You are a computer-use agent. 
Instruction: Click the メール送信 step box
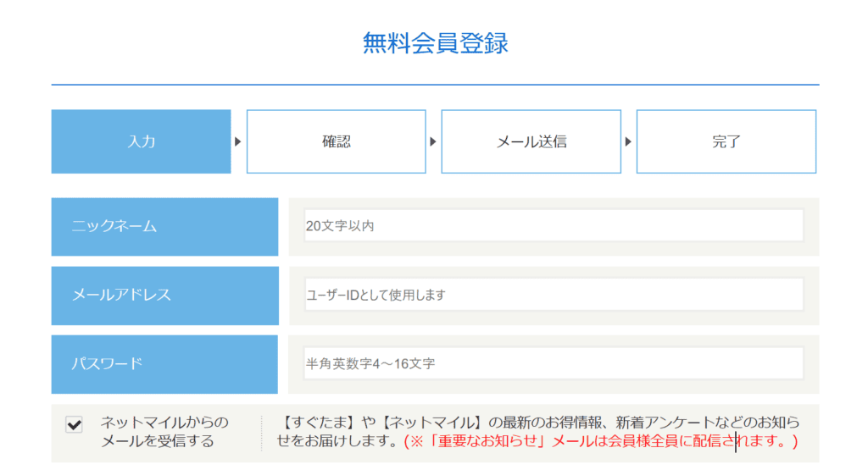531,141
